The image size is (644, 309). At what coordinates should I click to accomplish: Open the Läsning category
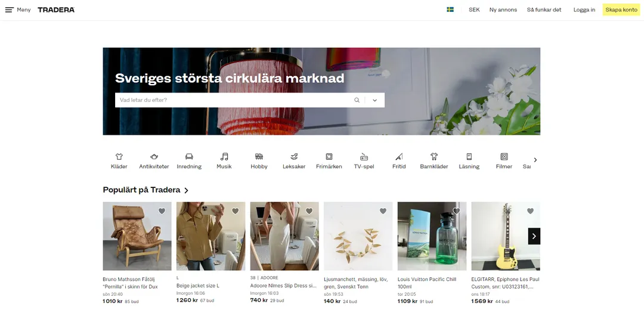tap(469, 161)
